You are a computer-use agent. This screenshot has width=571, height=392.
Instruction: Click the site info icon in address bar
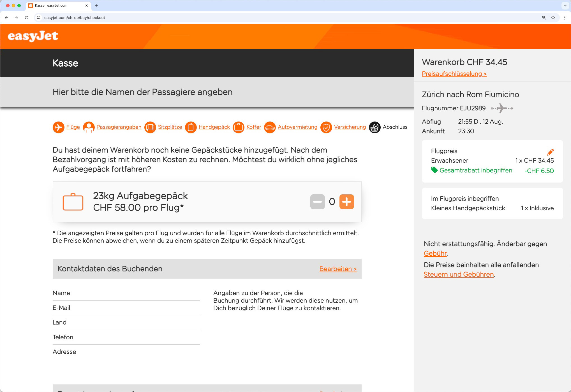tap(39, 18)
